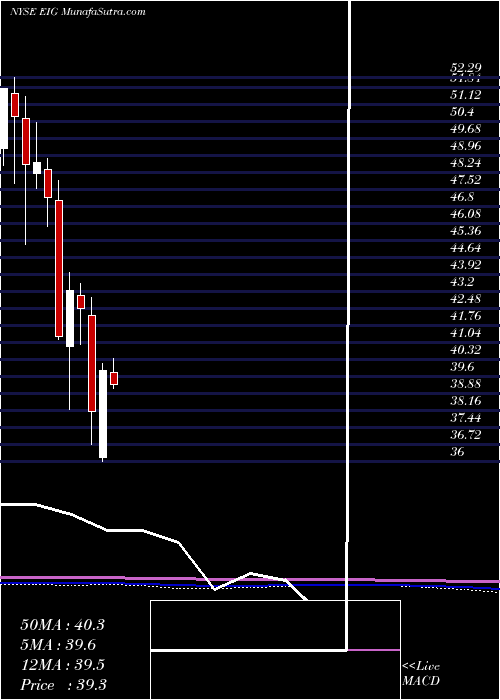Viewport: 500px width, 700px height.
Task: Click the 43.2 price label
Action: (x=462, y=281)
